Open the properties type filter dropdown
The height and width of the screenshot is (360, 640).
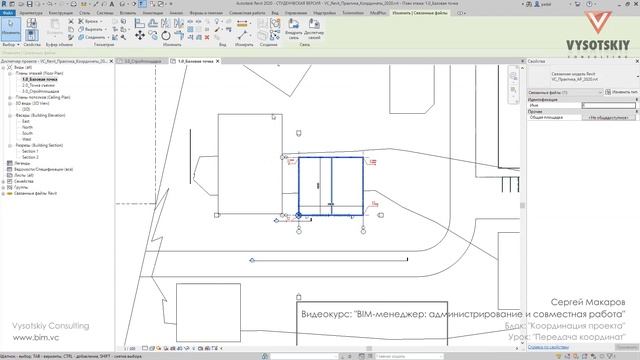565,93
